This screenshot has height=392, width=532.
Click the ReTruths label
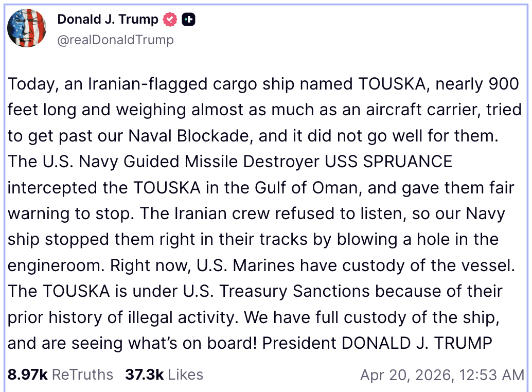tap(82, 375)
